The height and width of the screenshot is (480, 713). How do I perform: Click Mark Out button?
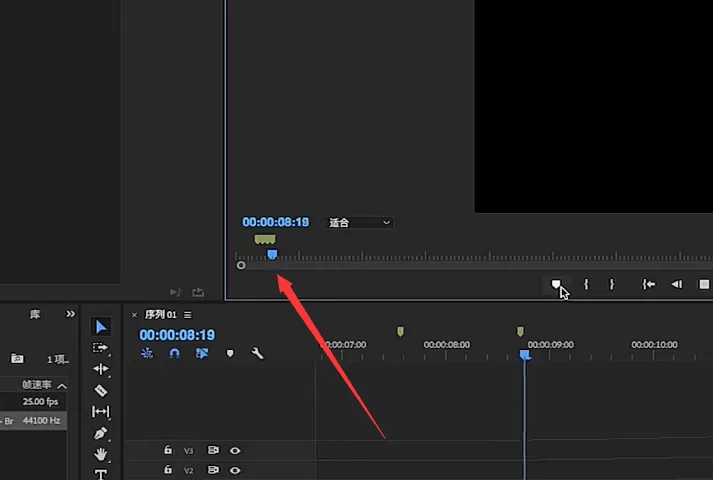[x=612, y=285]
